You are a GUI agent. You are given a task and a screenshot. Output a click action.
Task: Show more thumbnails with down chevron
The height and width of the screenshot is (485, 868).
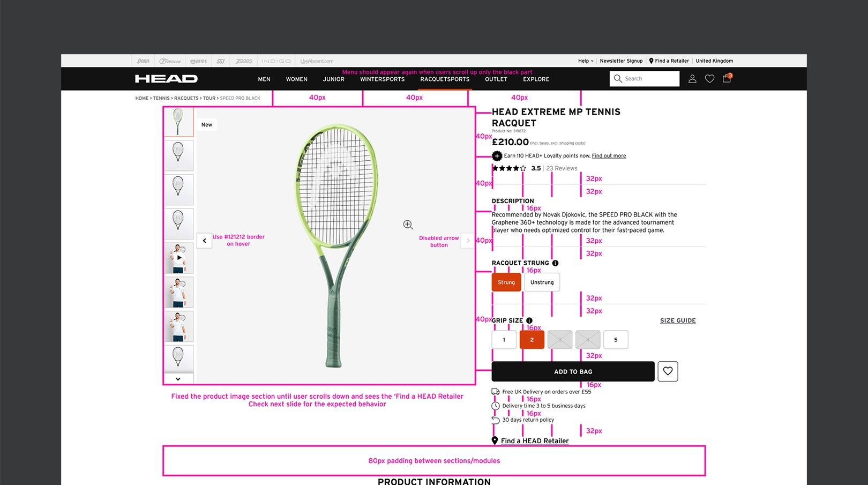coord(178,379)
